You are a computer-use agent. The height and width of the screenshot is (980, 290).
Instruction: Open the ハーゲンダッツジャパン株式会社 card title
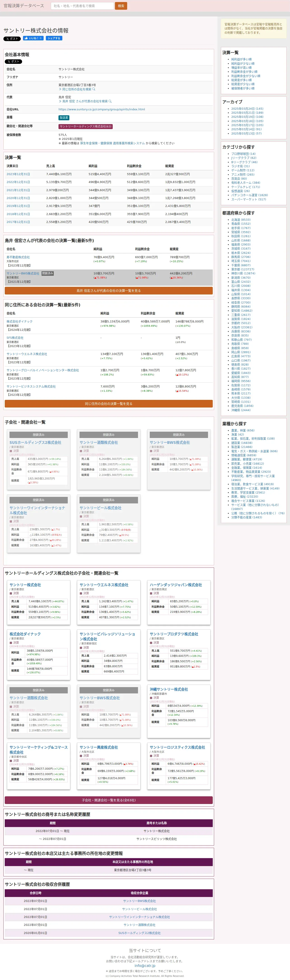(x=176, y=585)
